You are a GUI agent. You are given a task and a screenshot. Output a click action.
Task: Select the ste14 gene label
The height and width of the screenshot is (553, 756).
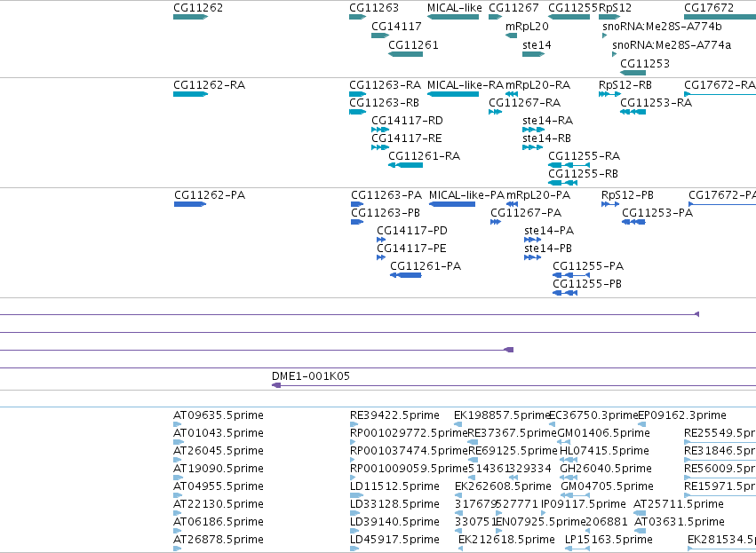pos(537,44)
